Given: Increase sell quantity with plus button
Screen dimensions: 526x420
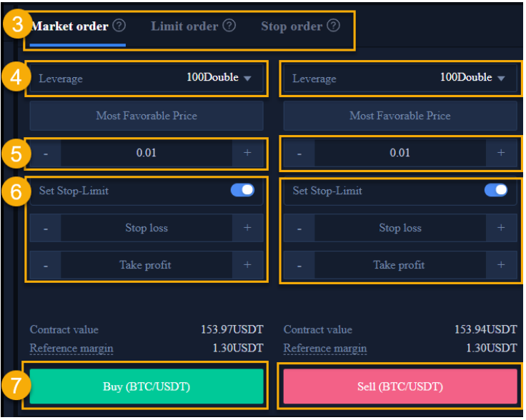Looking at the screenshot, I should (x=501, y=153).
